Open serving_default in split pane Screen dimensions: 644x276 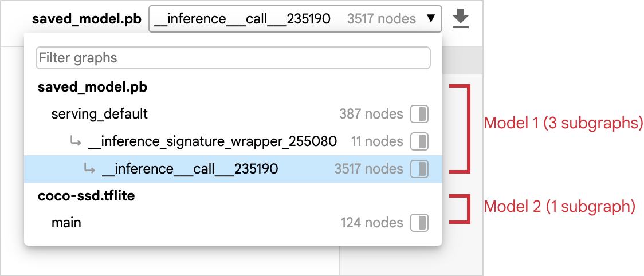pyautogui.click(x=419, y=114)
